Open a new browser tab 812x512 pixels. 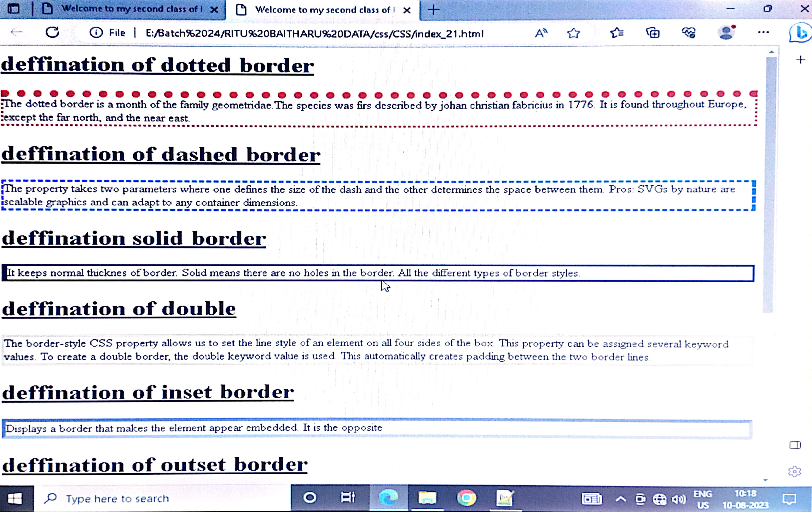tap(433, 10)
